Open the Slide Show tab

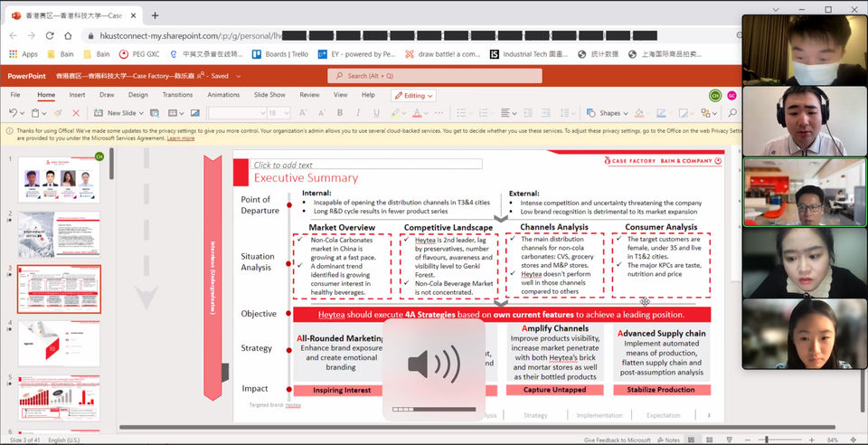(x=269, y=95)
